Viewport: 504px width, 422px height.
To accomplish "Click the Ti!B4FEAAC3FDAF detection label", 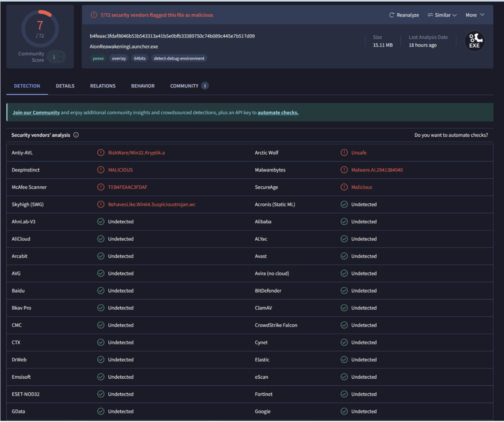I will pyautogui.click(x=128, y=187).
